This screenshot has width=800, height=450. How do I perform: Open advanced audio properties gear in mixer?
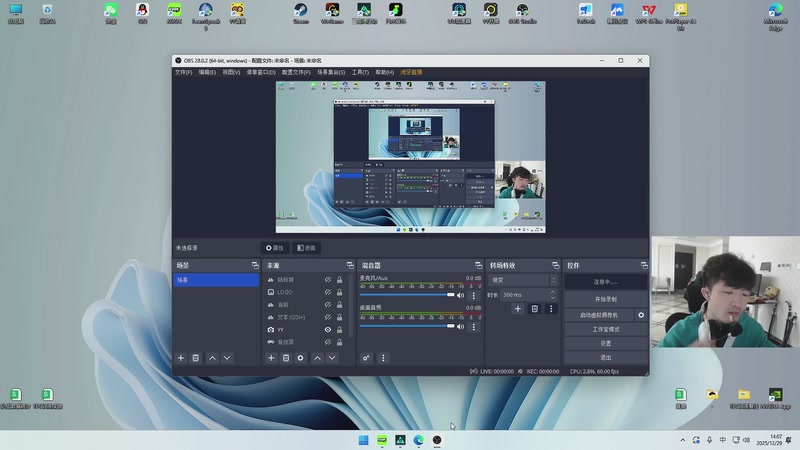(x=367, y=358)
